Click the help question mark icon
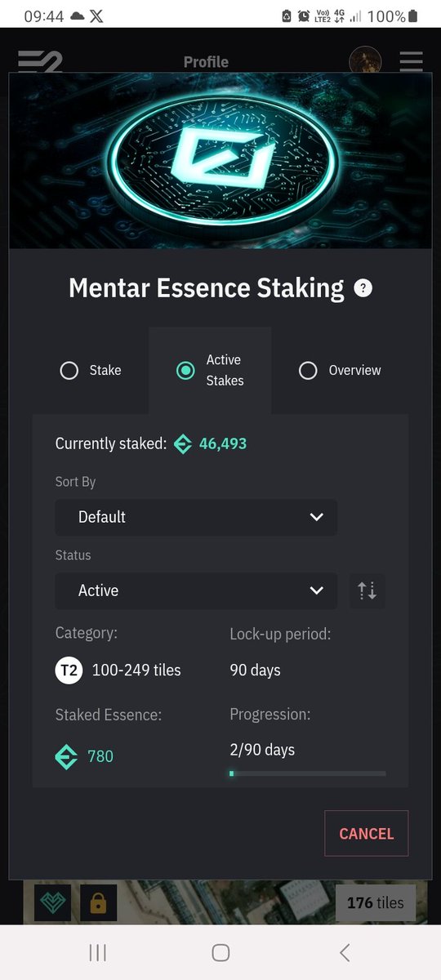 (363, 288)
